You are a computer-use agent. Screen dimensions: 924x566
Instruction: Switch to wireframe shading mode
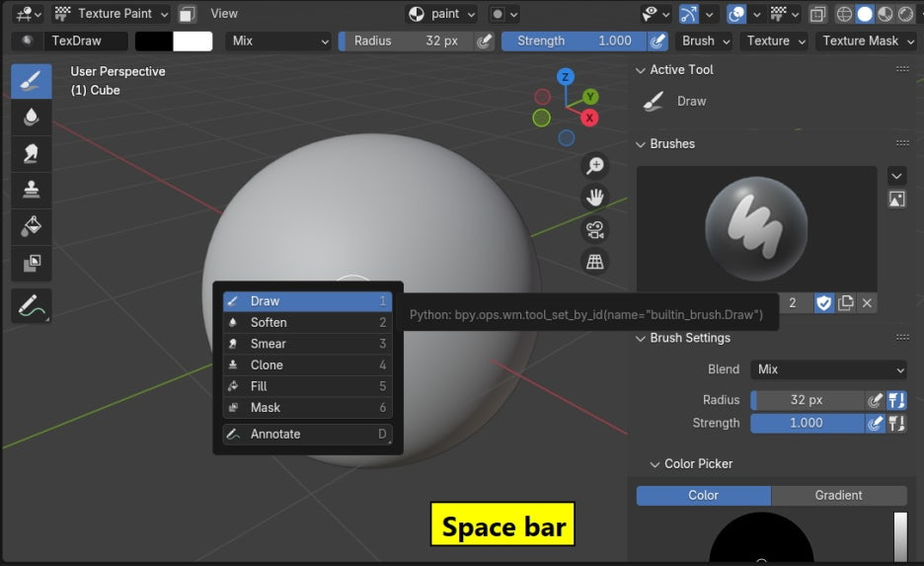844,14
